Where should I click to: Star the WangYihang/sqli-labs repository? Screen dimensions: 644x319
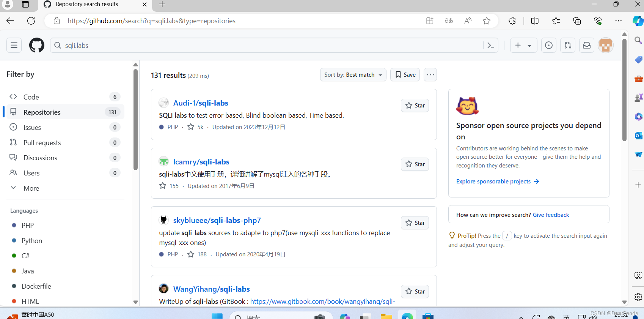tap(415, 291)
